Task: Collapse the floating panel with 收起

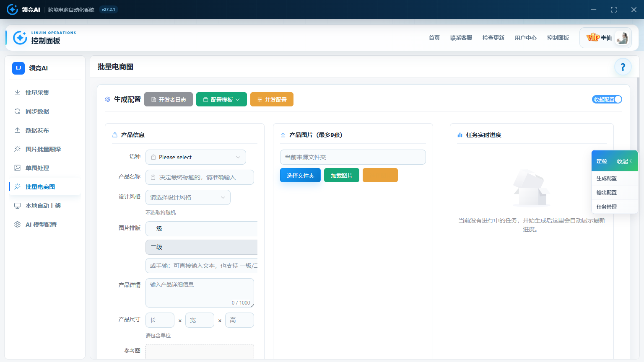Action: click(x=625, y=161)
